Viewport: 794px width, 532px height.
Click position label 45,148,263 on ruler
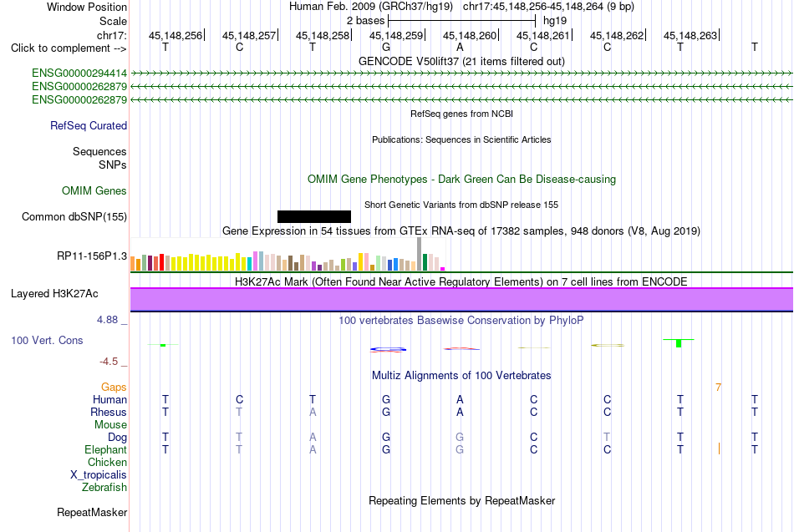[690, 35]
